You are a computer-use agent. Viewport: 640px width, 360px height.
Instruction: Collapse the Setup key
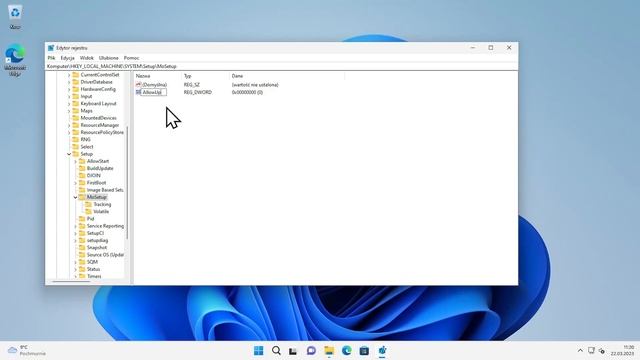click(x=69, y=154)
